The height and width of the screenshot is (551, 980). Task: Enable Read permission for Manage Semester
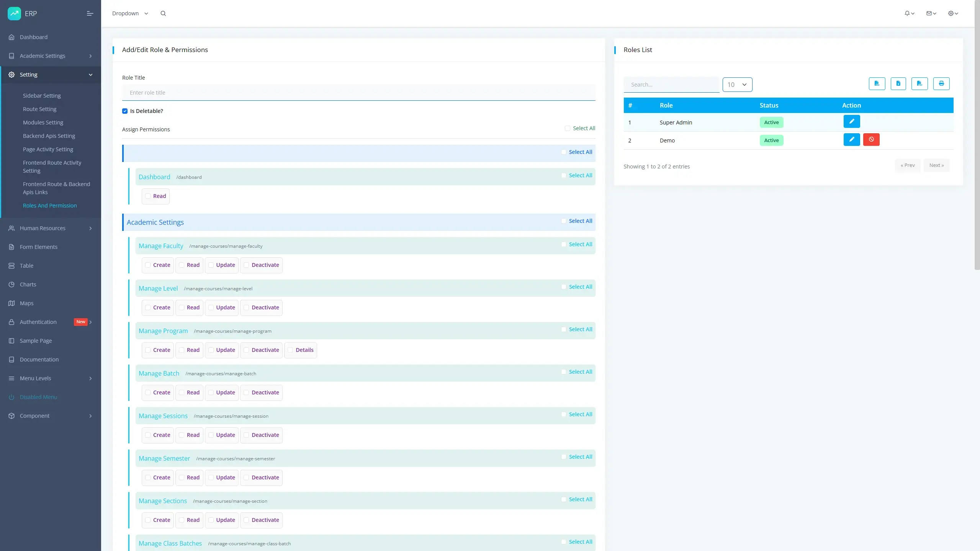[x=182, y=477]
